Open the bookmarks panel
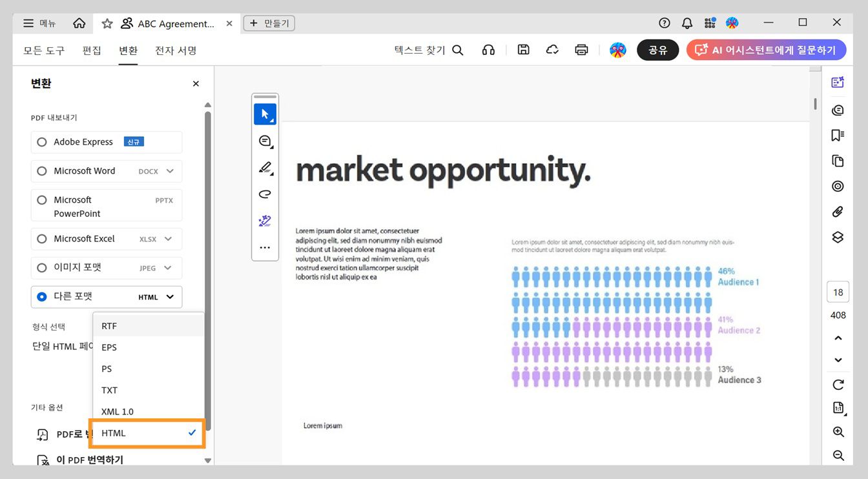 point(838,135)
